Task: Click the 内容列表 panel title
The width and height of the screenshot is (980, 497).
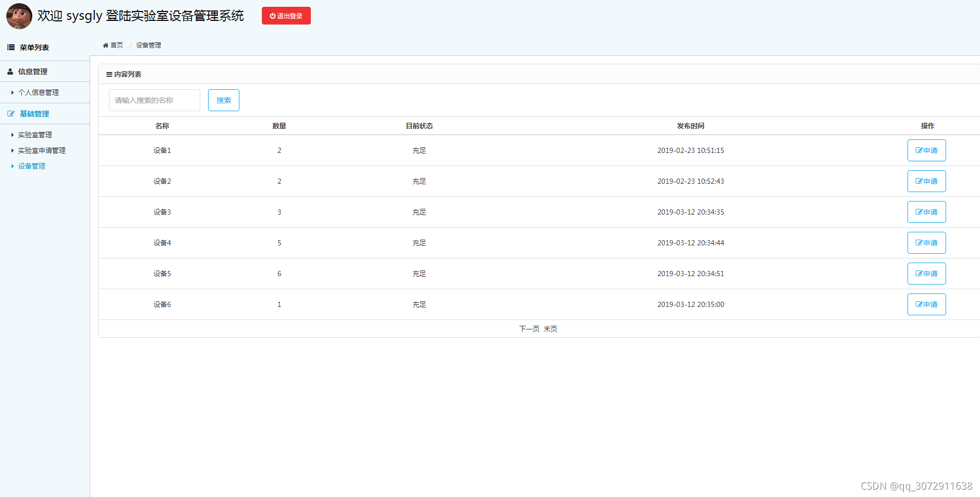Action: tap(128, 74)
